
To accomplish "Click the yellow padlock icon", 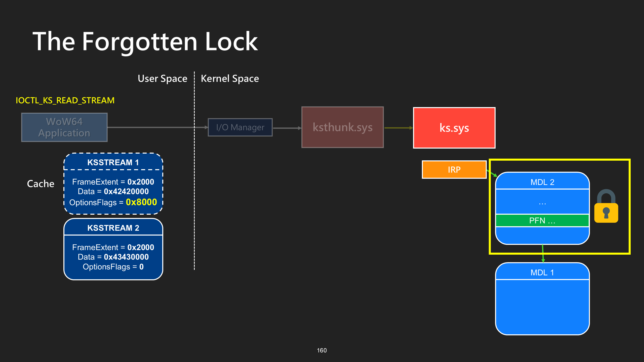I will point(606,206).
